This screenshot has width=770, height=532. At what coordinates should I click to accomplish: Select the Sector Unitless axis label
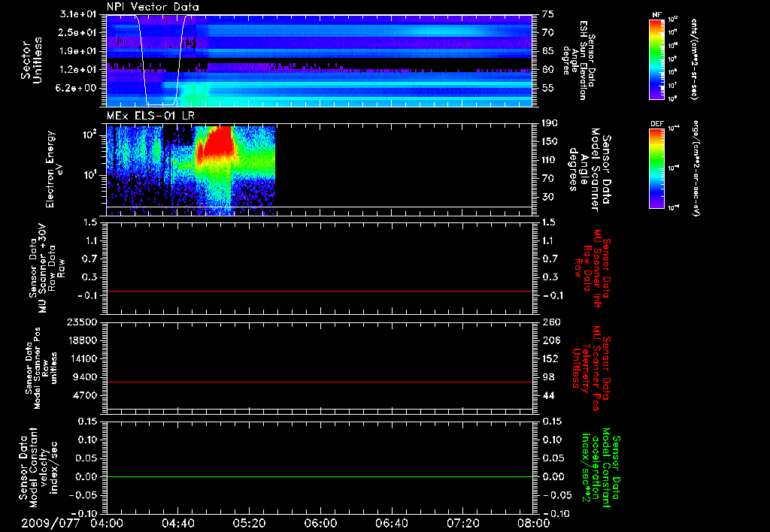click(32, 60)
